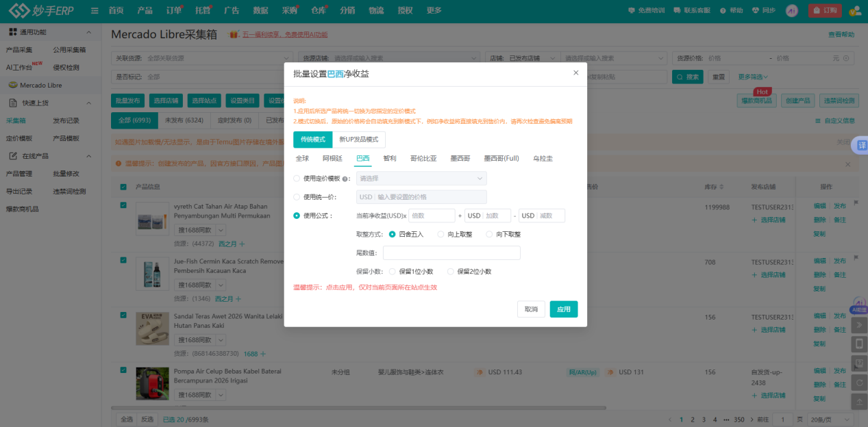Select the 使用定价模板 radio option
Image resolution: width=868 pixels, height=427 pixels.
click(x=297, y=179)
